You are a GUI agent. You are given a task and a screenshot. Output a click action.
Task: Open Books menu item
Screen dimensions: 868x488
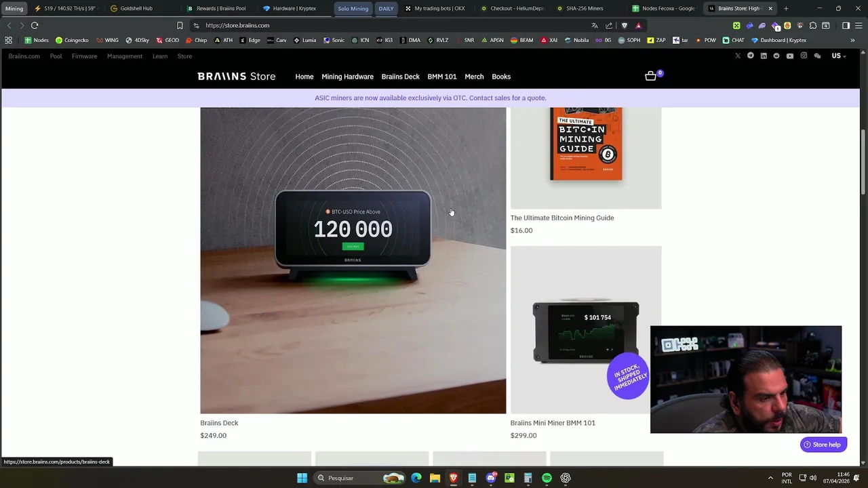[x=501, y=77]
